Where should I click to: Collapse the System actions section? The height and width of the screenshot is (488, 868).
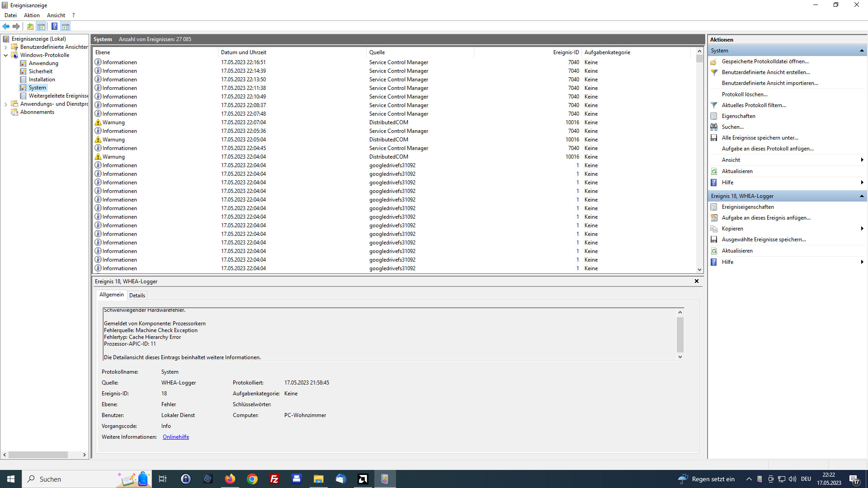pyautogui.click(x=862, y=51)
